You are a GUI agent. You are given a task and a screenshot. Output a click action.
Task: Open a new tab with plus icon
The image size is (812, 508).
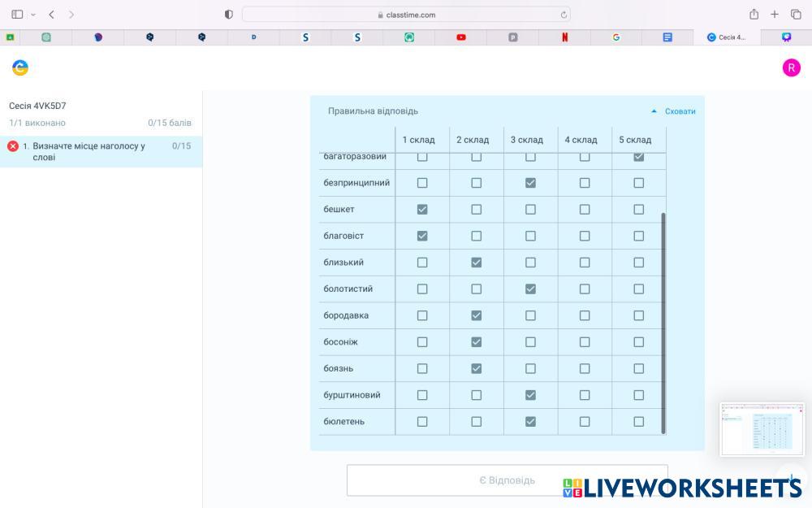click(x=775, y=15)
